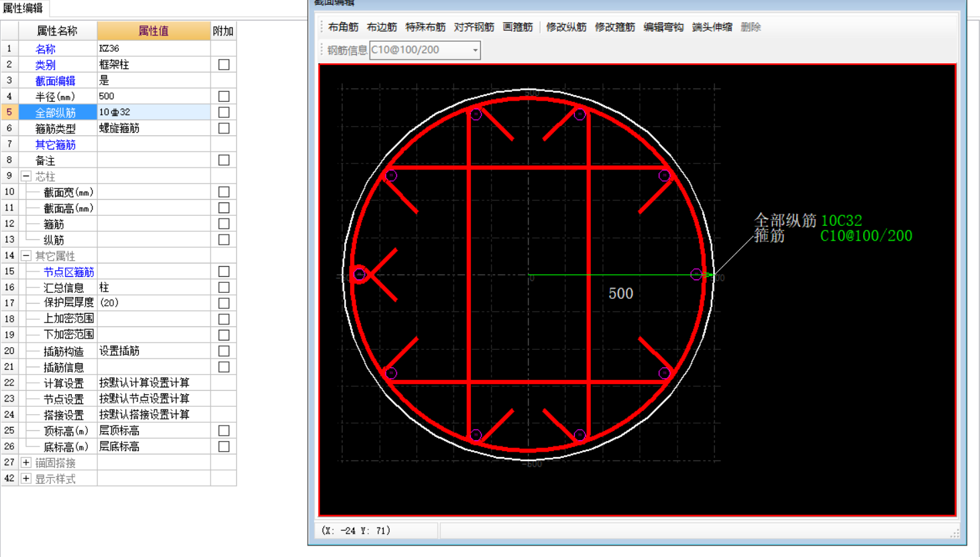
Task: Tick the 附加 checkbox for 节点区箍筋
Action: (x=224, y=271)
